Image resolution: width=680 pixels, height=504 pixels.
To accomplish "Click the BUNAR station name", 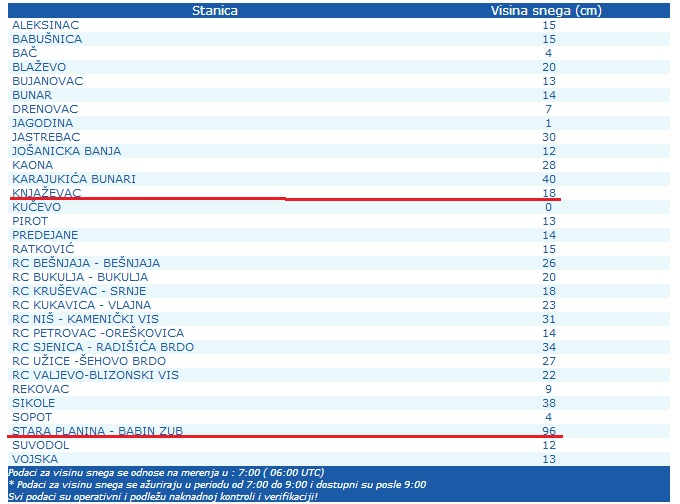I will pyautogui.click(x=32, y=95).
